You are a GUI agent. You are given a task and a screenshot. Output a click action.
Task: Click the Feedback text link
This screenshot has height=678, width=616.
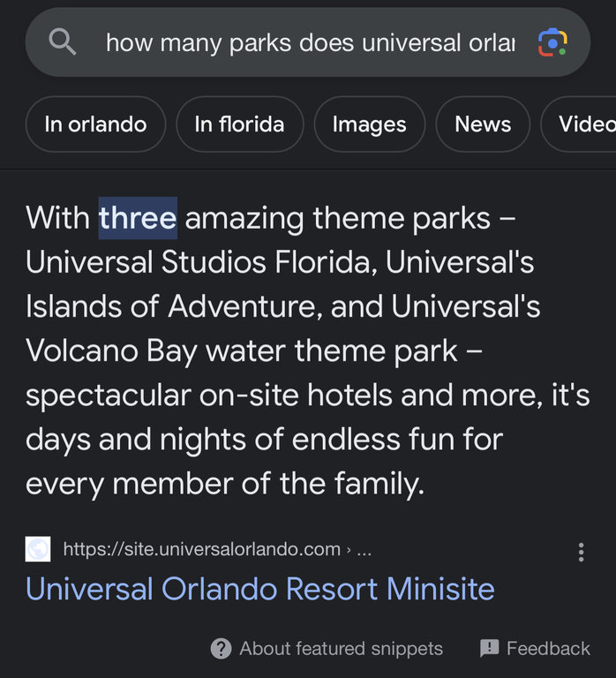(x=547, y=649)
